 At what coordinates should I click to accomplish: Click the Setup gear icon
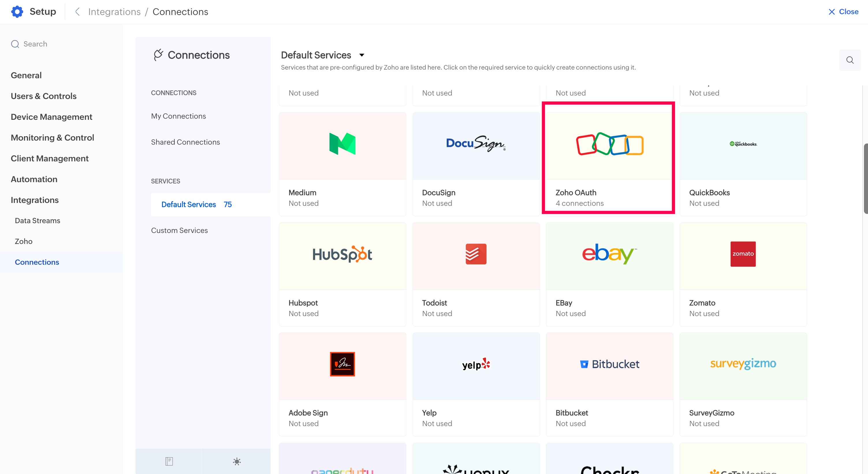(x=17, y=12)
